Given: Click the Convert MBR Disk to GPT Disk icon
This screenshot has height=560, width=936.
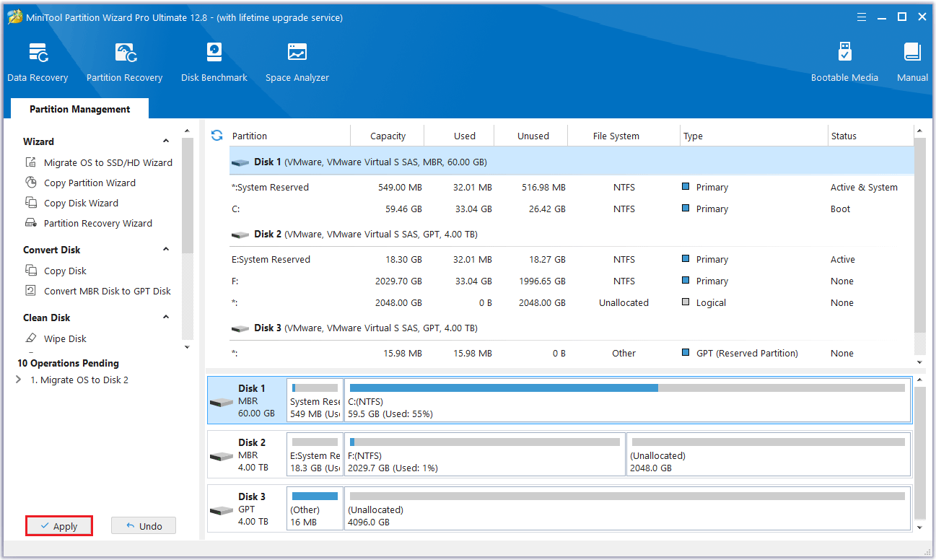Looking at the screenshot, I should click(30, 291).
